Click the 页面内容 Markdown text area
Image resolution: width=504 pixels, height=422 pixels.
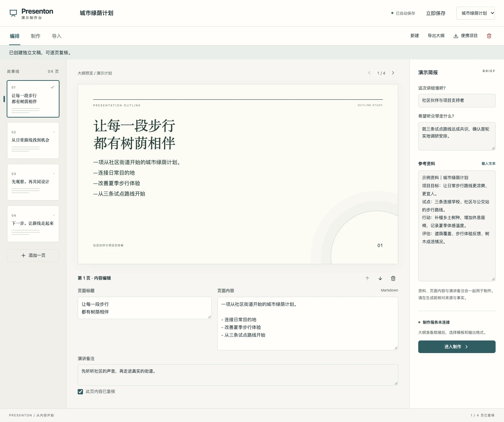(x=308, y=323)
